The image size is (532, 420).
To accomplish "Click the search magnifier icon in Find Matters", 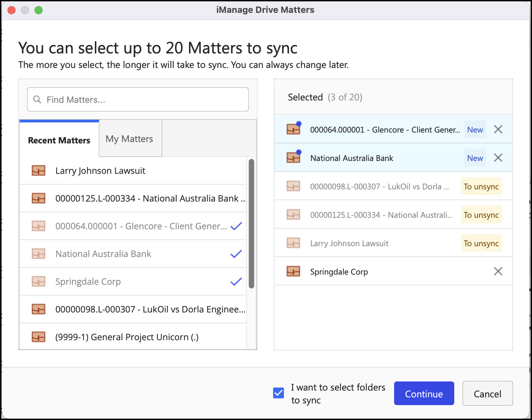I will [37, 100].
